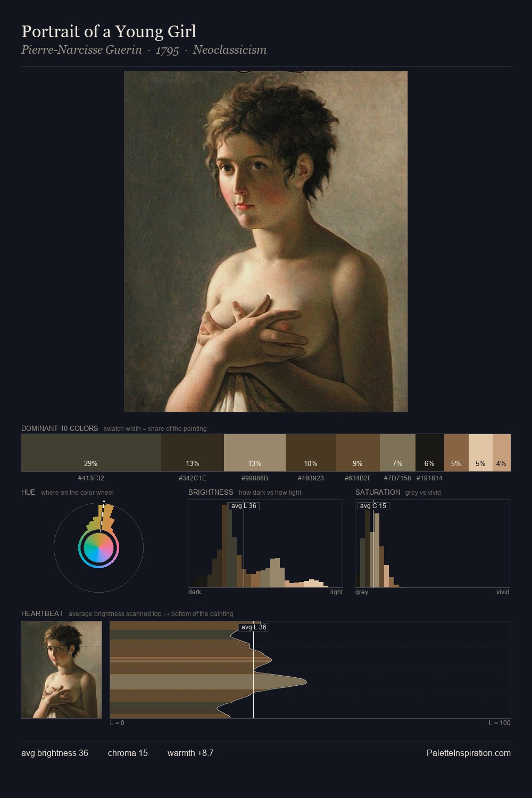The width and height of the screenshot is (532, 798).
Task: Click the year 1795
Action: pyautogui.click(x=167, y=51)
